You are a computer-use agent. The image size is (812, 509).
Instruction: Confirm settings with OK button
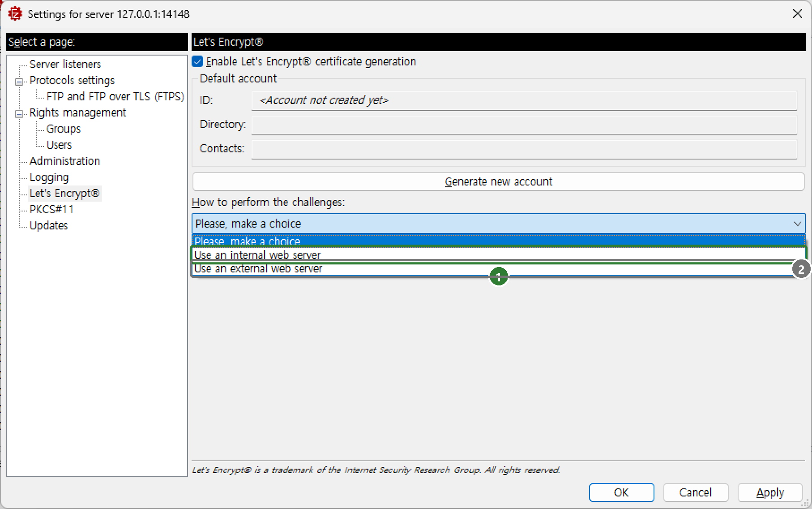[x=621, y=492]
